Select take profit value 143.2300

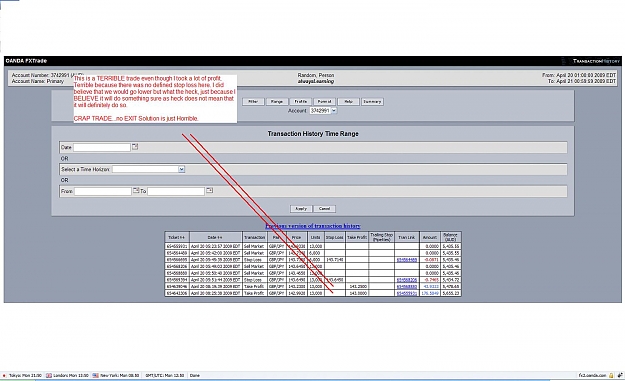pos(357,287)
